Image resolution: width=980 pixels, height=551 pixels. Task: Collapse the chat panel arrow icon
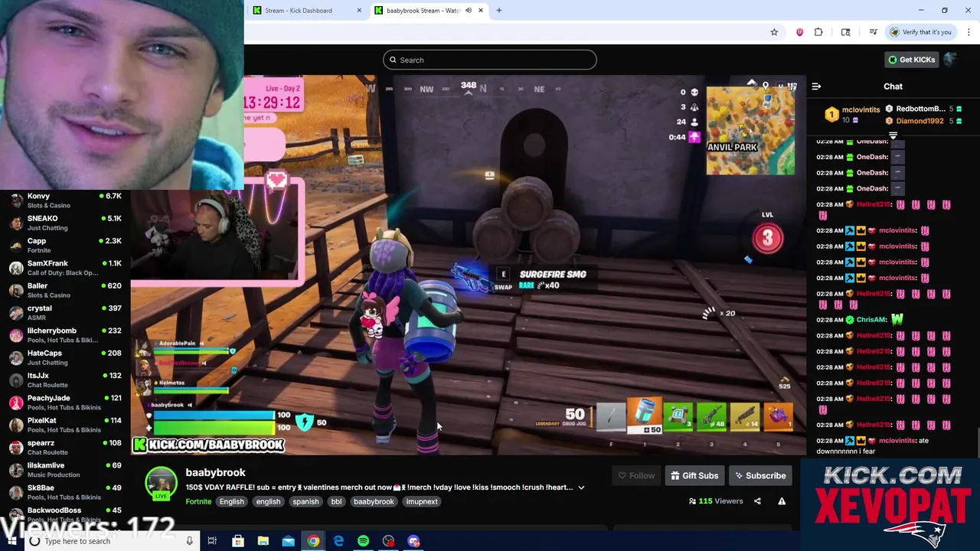pos(816,86)
